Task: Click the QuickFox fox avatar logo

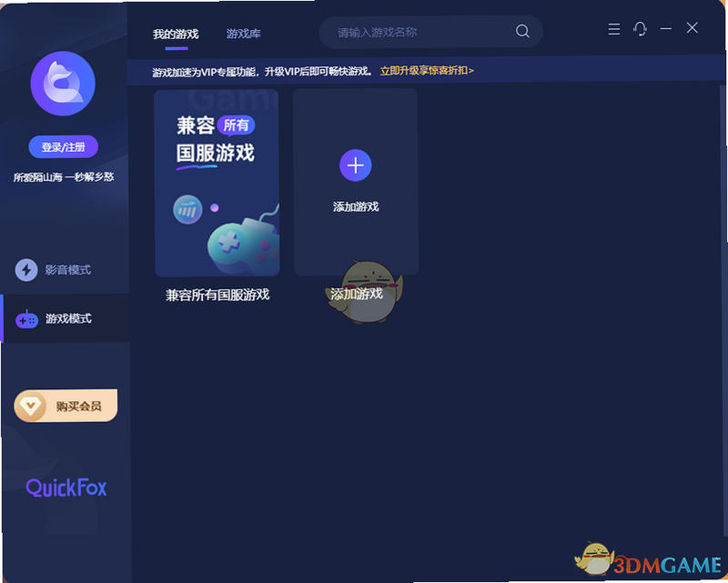Action: pos(63,84)
